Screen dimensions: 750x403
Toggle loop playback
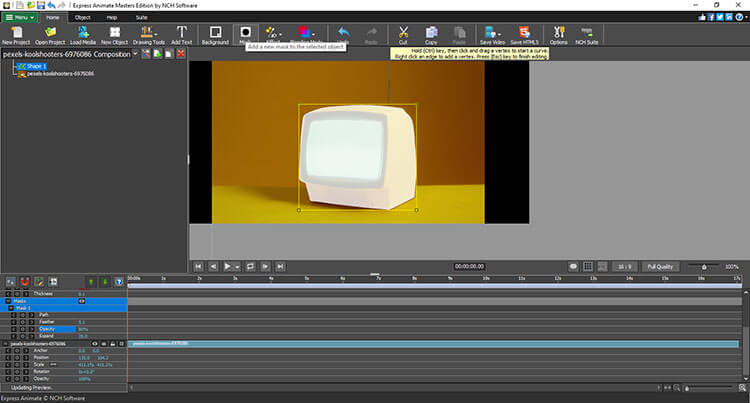(250, 267)
